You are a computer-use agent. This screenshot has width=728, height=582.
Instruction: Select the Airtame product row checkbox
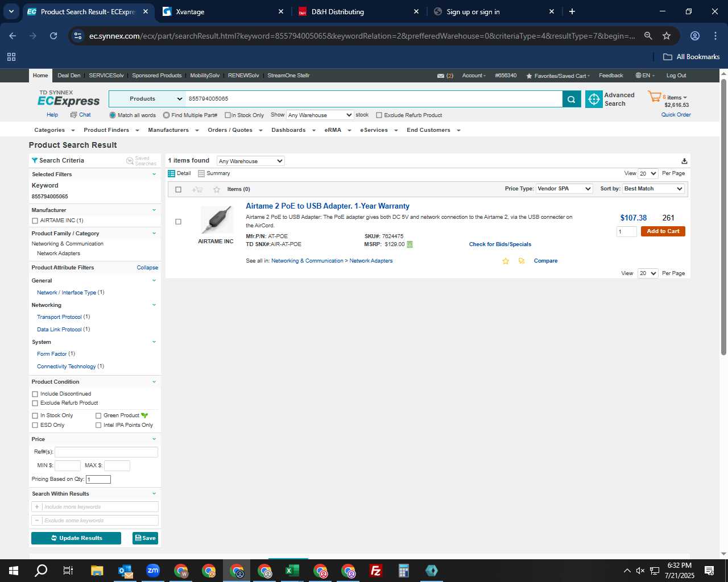tap(179, 222)
